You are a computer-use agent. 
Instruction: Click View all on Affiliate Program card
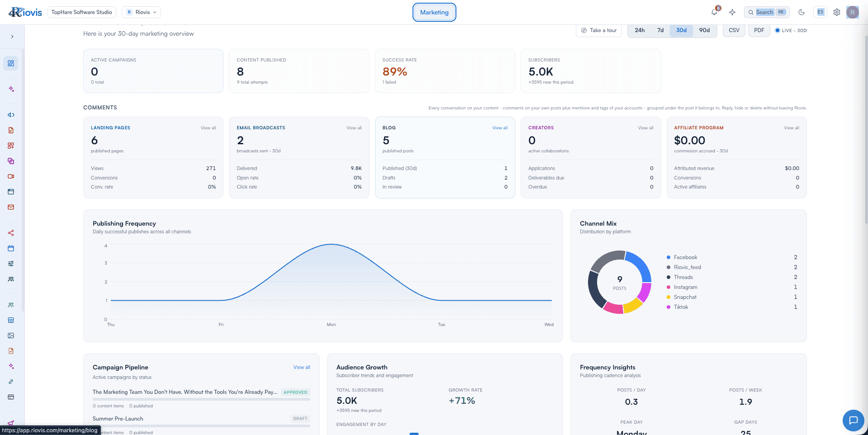click(x=792, y=128)
